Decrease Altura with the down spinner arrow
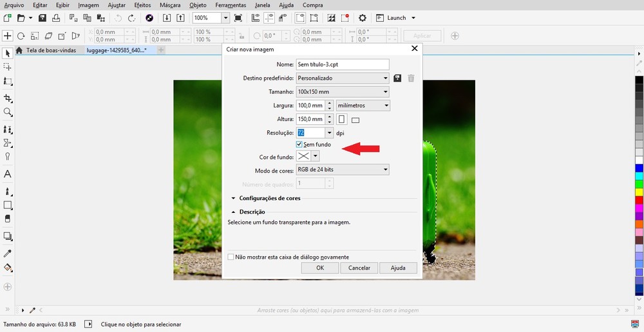The height and width of the screenshot is (332, 644). coord(329,122)
